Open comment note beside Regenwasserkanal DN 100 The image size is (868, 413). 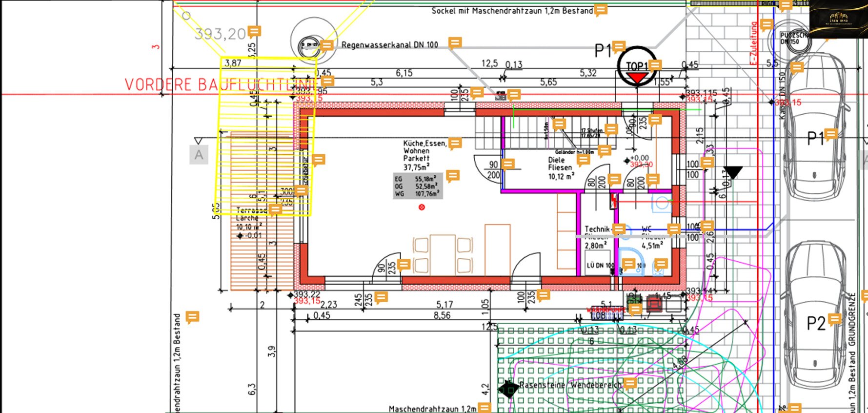455,43
